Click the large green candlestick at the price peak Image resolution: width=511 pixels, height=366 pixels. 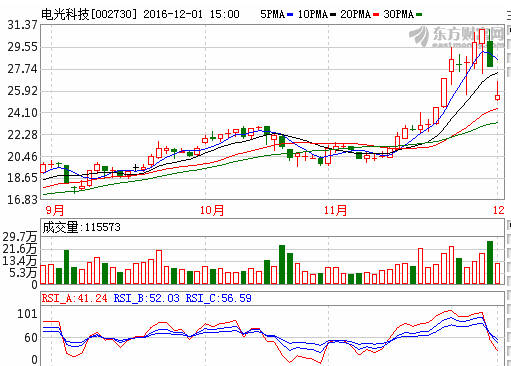pyautogui.click(x=490, y=54)
